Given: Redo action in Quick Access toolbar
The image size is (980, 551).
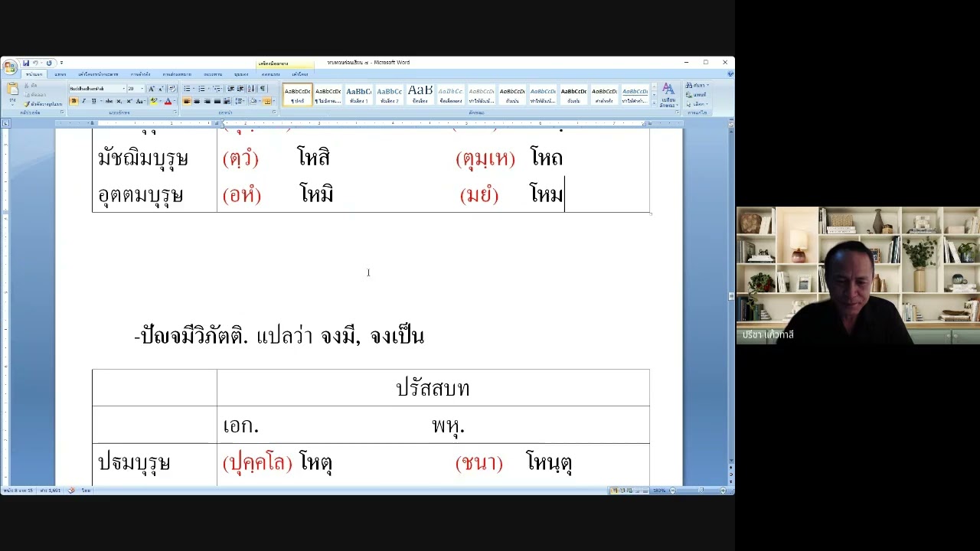Looking at the screenshot, I should click(49, 63).
